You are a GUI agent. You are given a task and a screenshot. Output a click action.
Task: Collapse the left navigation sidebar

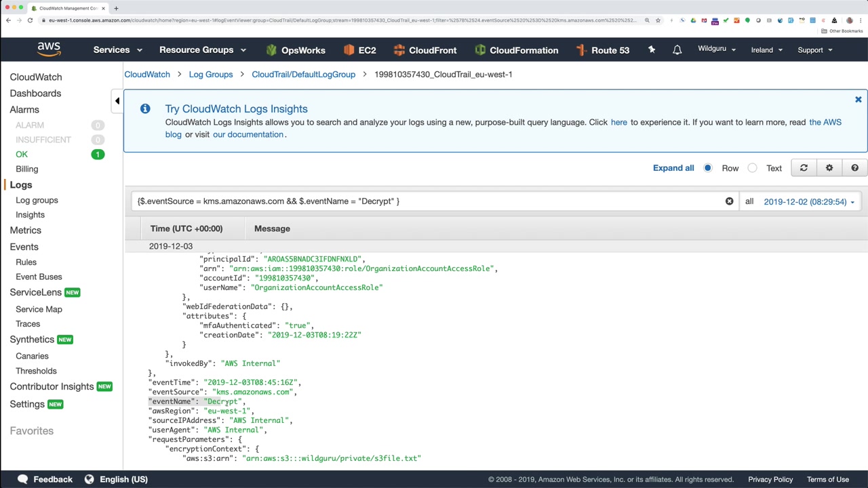(117, 101)
